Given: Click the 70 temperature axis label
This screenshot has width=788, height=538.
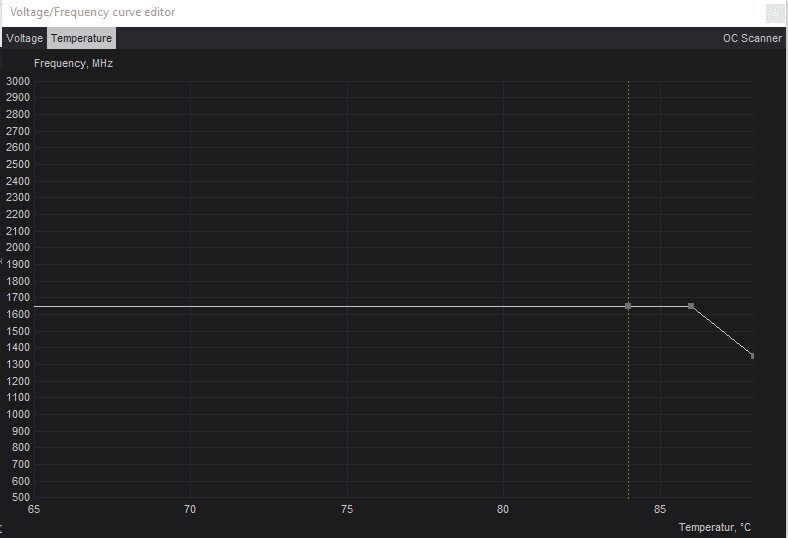Looking at the screenshot, I should coord(190,509).
